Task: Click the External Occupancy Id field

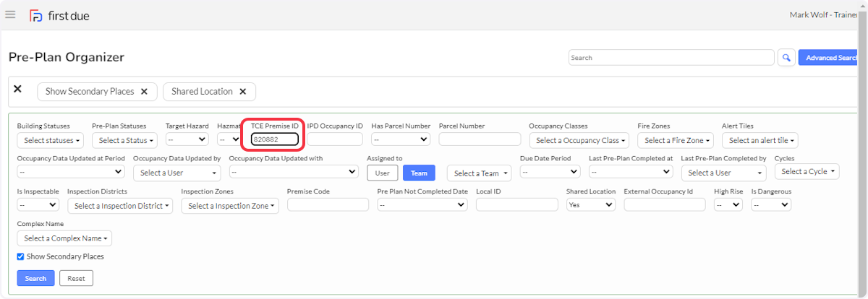Action: (665, 204)
